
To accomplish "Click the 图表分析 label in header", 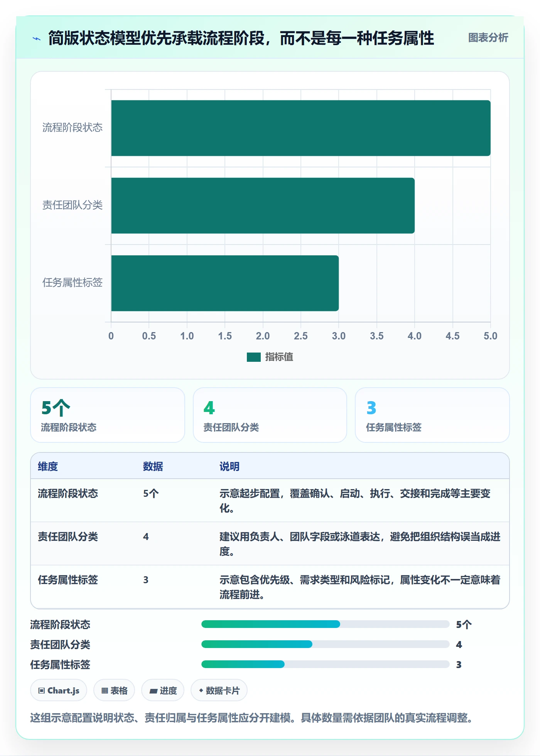I will tap(488, 38).
